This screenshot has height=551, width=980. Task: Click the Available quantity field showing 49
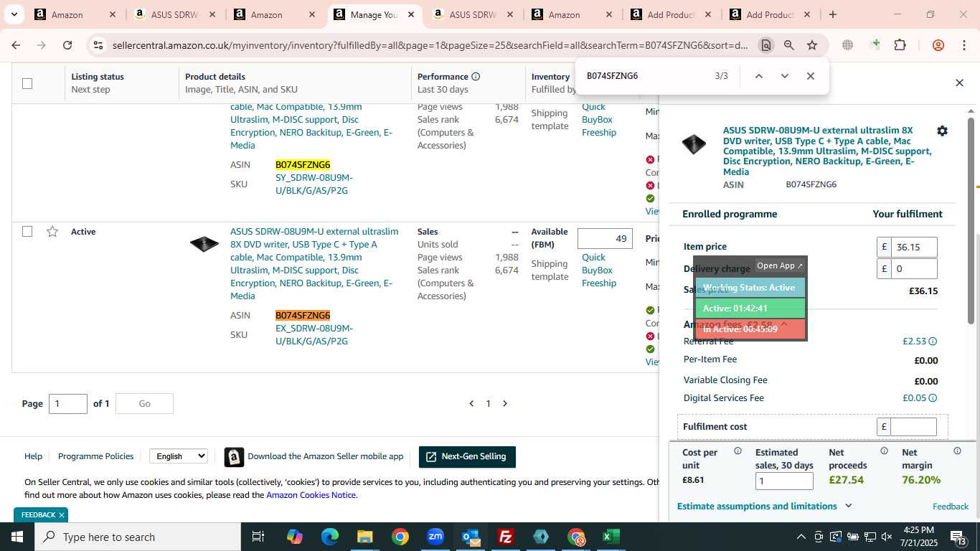(605, 239)
